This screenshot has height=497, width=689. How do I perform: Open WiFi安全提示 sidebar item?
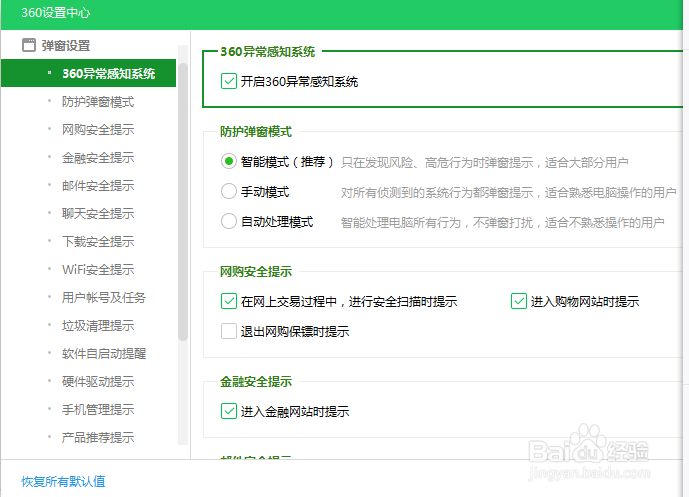click(x=98, y=269)
